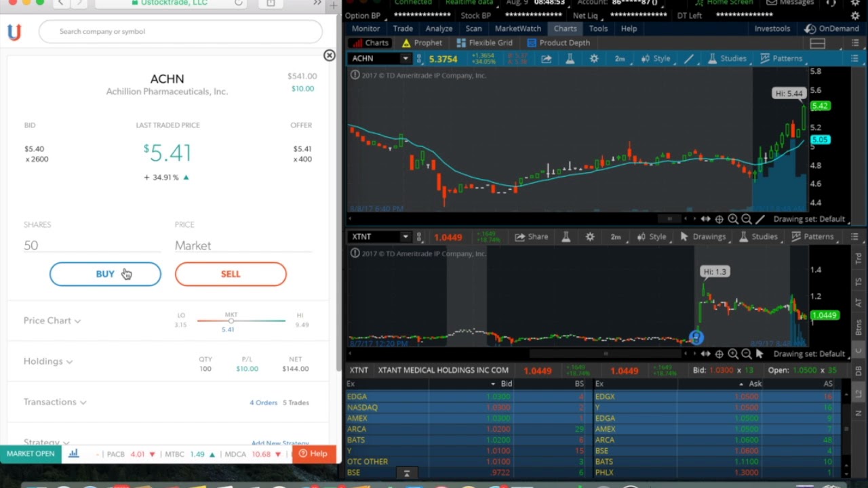Select the line drawing tool on ACHN toolbar

click(x=689, y=59)
